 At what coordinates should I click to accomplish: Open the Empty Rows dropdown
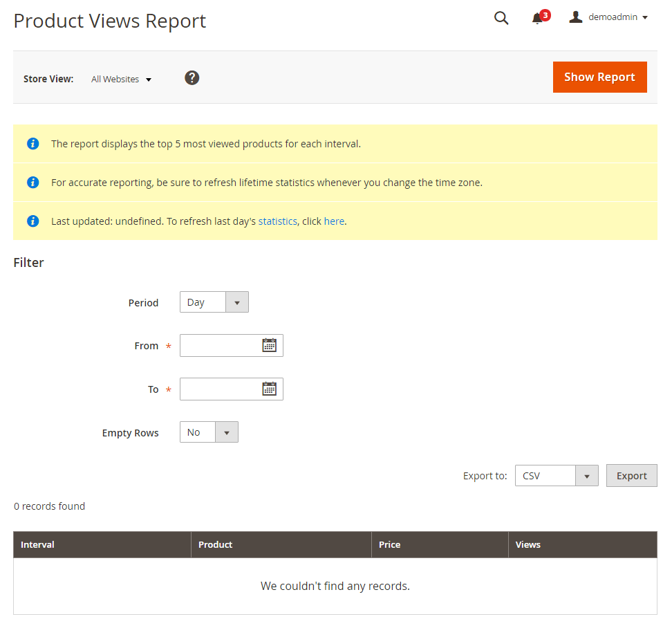[x=227, y=432]
